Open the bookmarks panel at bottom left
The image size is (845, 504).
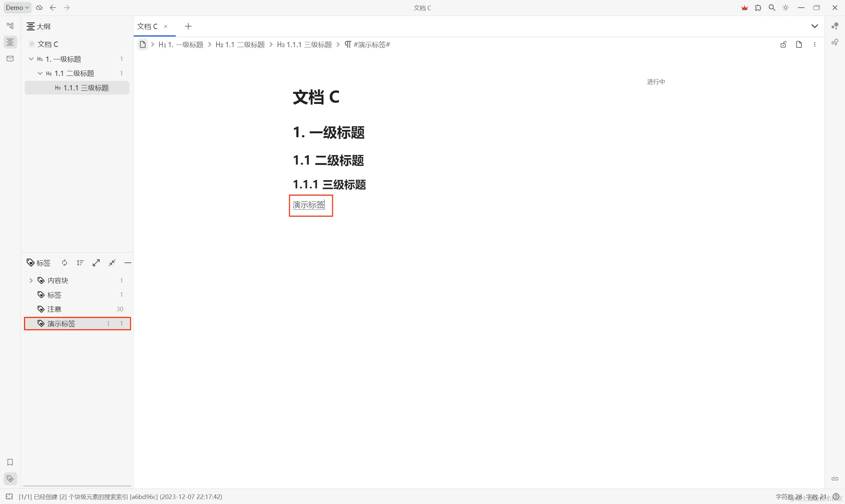click(10, 462)
